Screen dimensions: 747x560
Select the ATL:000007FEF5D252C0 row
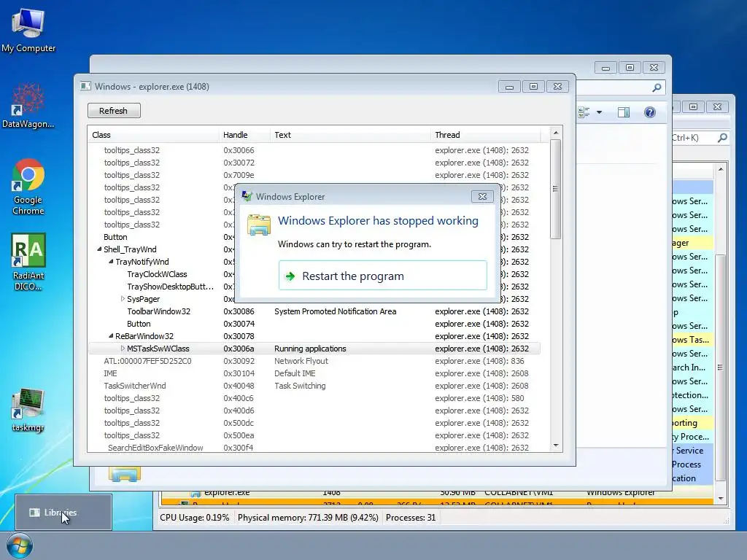pyautogui.click(x=314, y=360)
